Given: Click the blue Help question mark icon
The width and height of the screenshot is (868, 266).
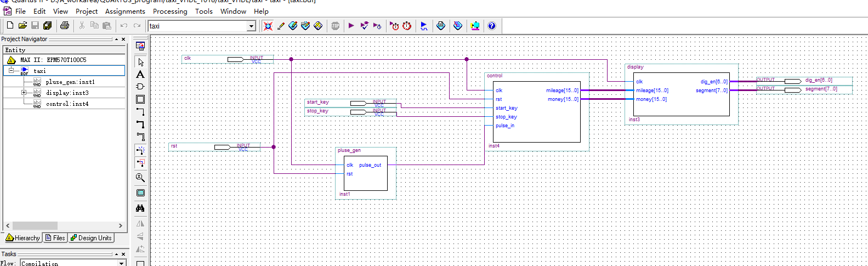Looking at the screenshot, I should [492, 25].
